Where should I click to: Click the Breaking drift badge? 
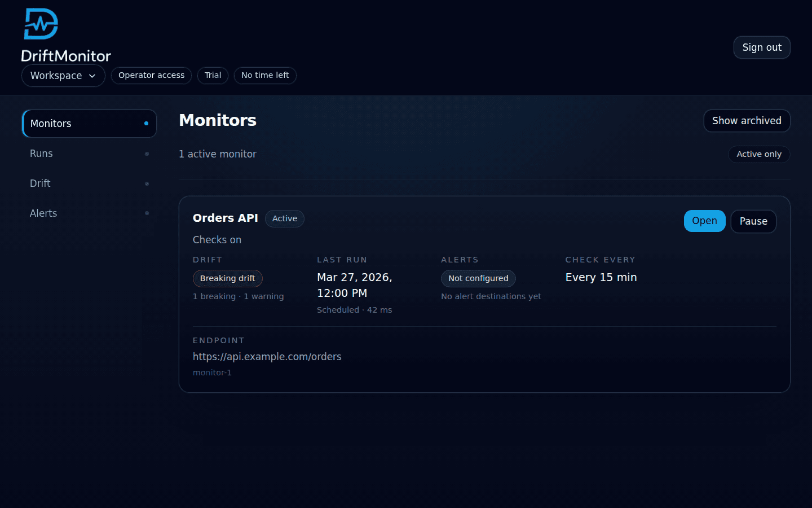227,278
